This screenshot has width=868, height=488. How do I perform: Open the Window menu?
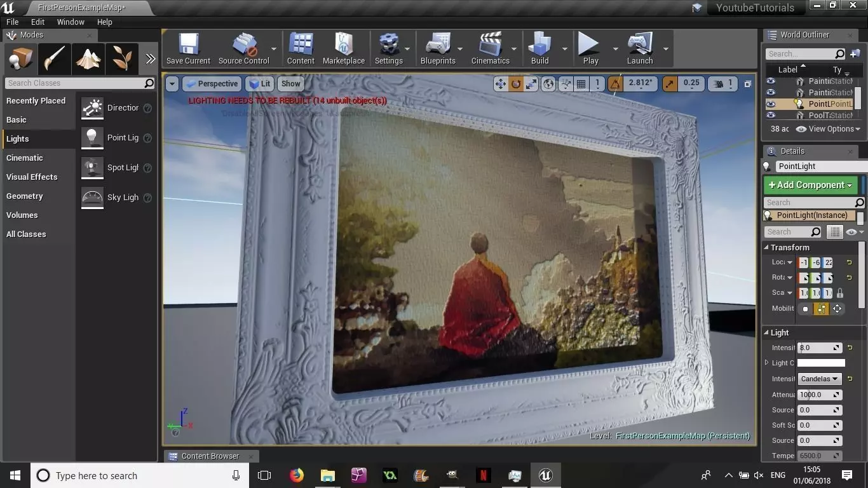click(x=71, y=22)
